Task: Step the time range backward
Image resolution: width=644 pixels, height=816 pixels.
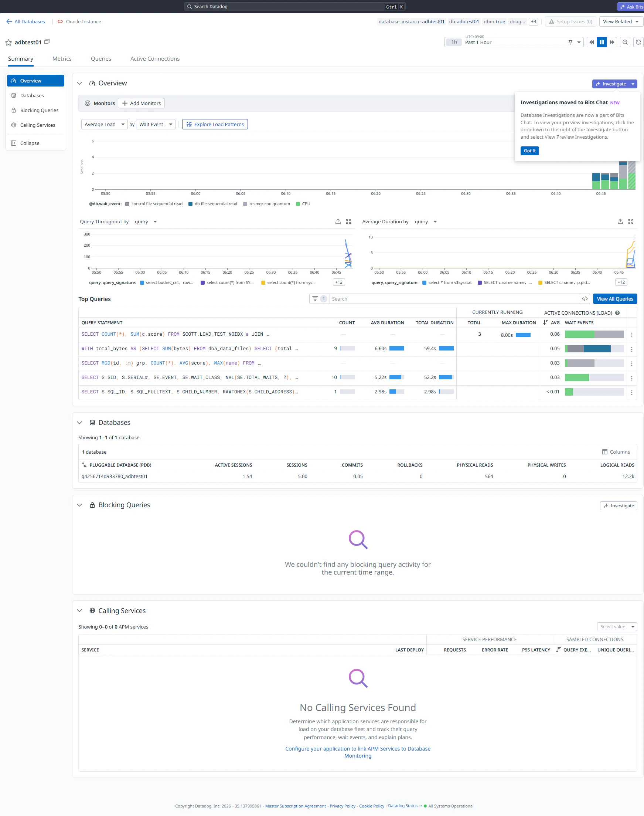Action: click(592, 42)
